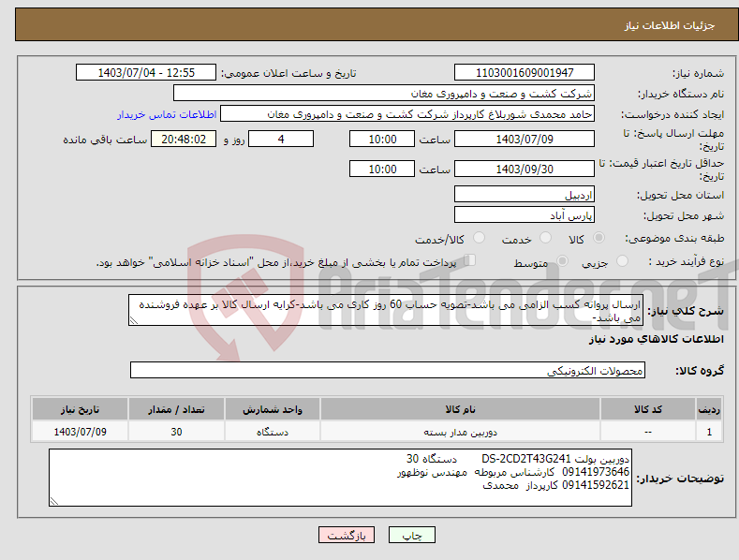Click row number 1 cell
The height and width of the screenshot is (560, 739).
pos(709,432)
